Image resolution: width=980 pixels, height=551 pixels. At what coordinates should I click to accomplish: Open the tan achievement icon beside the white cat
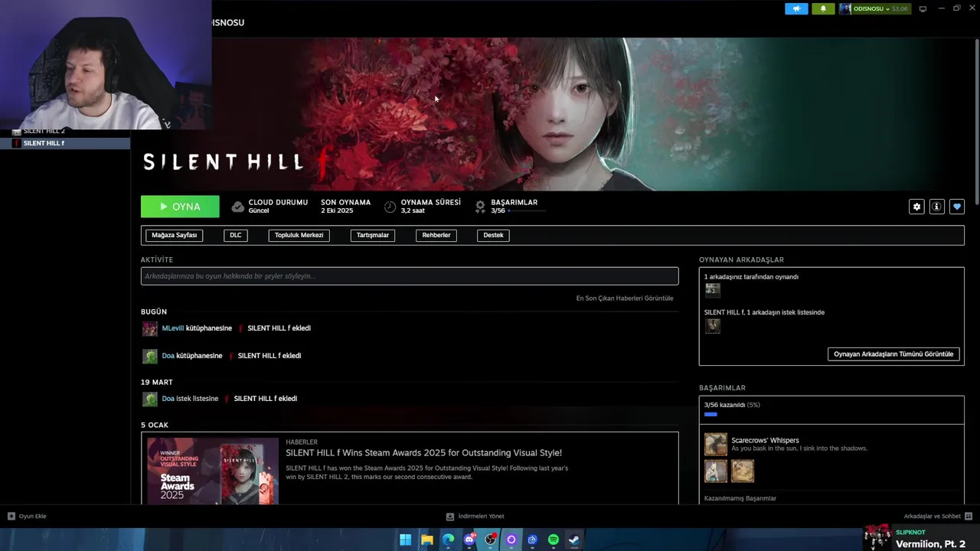(x=743, y=471)
